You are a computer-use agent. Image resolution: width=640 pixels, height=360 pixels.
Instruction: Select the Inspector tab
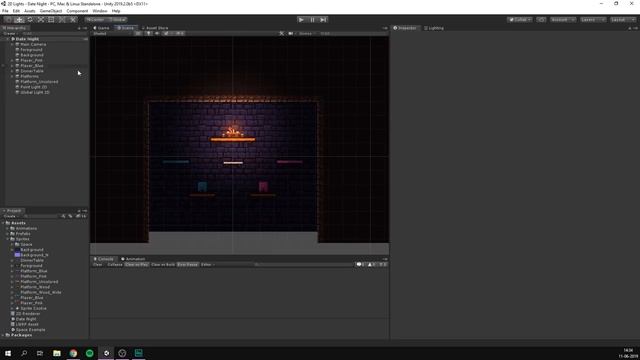405,28
